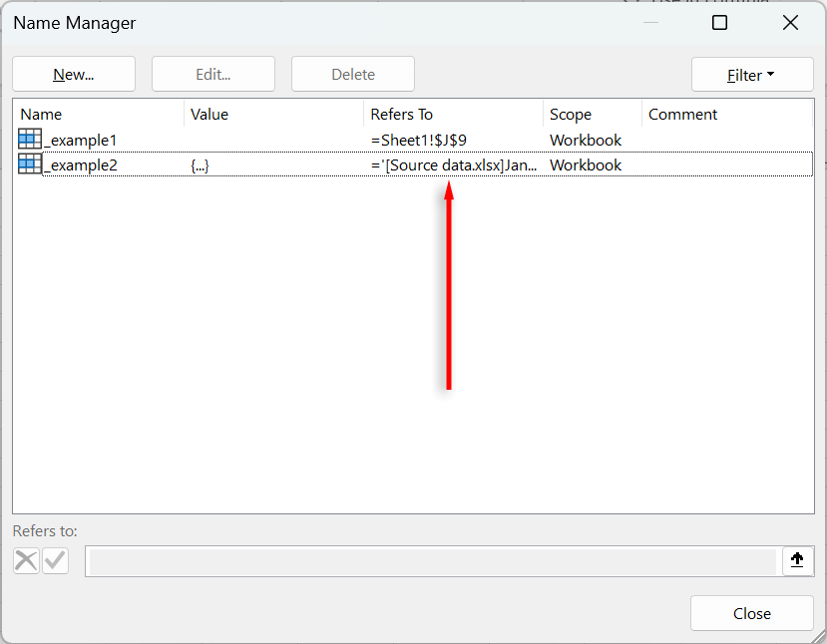Click the cancel X icon under Refers to
Screen dimensions: 827x644
pyautogui.click(x=26, y=561)
